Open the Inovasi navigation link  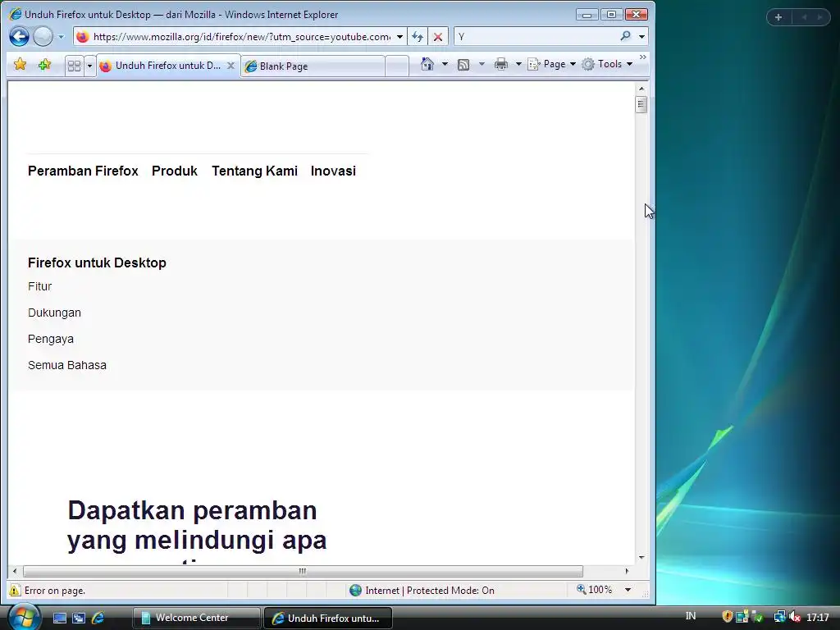[333, 171]
